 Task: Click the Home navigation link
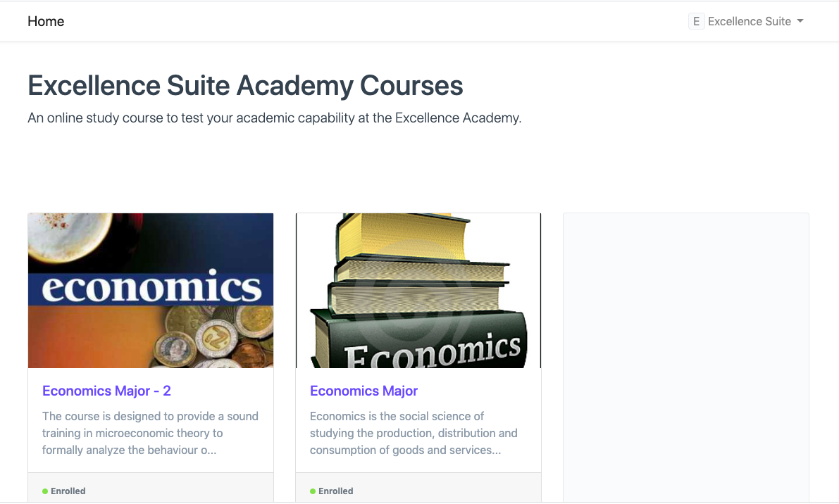pos(46,21)
